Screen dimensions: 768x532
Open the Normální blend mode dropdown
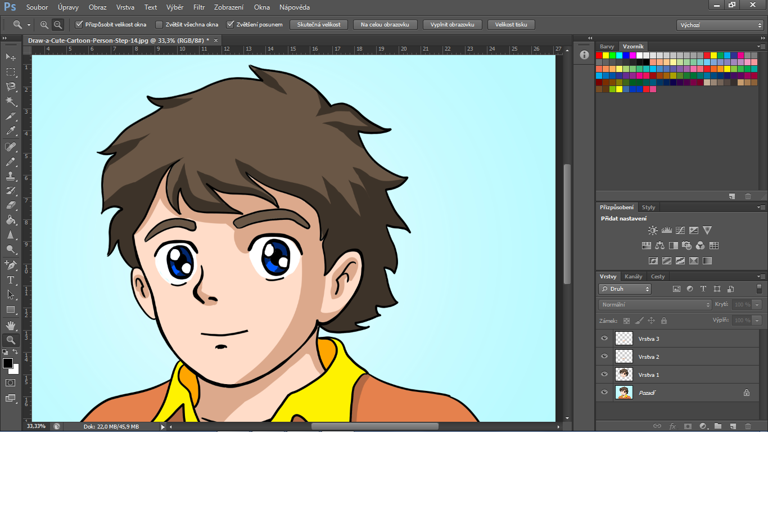pos(655,305)
